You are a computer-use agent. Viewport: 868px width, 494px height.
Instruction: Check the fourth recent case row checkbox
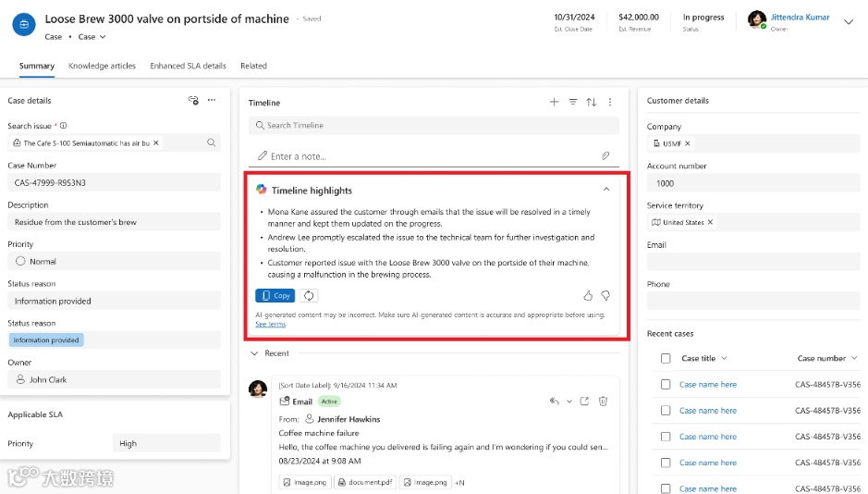tap(666, 463)
